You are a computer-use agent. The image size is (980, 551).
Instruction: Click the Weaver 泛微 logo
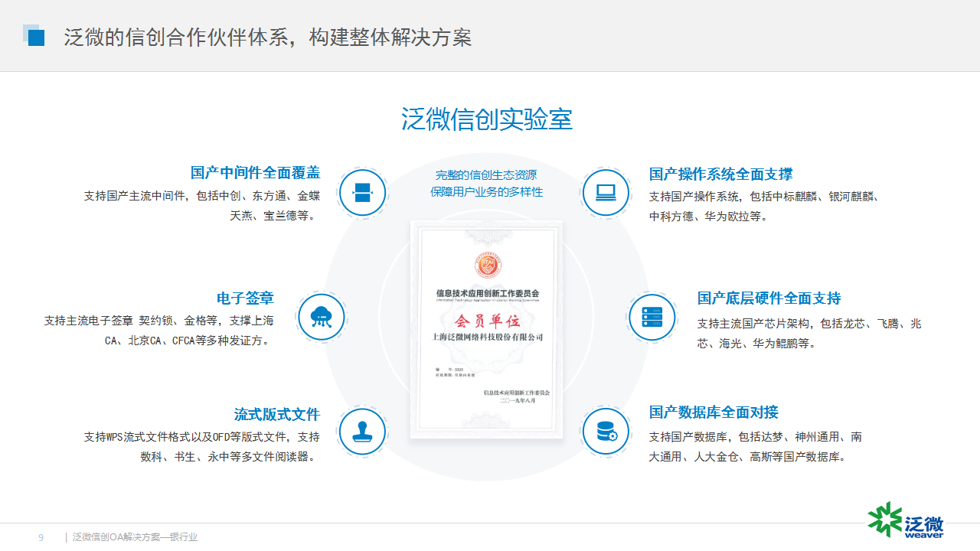tap(906, 520)
